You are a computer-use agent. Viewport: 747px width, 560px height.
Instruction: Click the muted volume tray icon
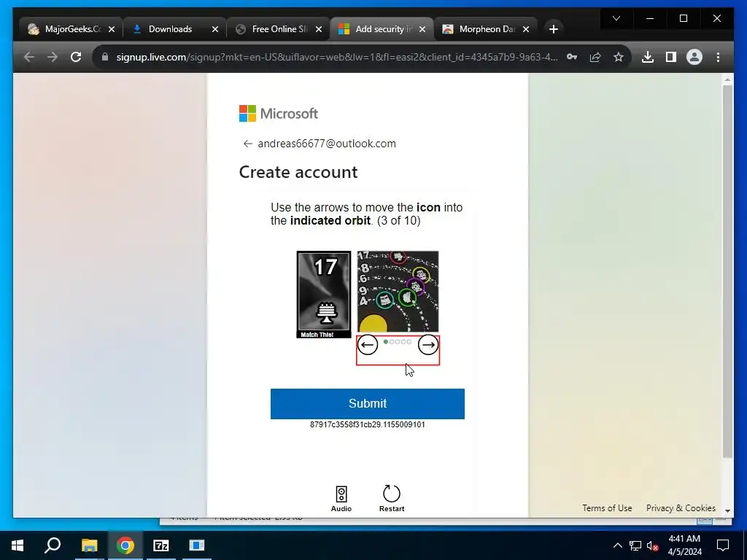tap(652, 545)
